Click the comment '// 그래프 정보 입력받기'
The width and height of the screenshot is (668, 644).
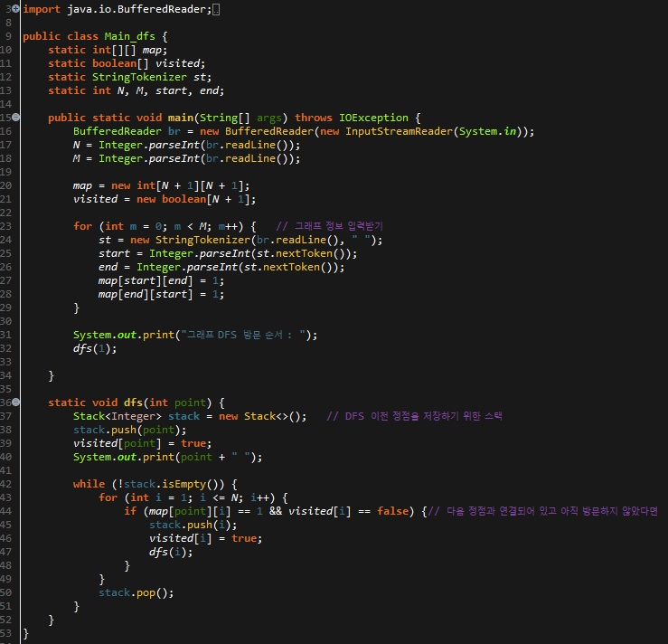[329, 226]
